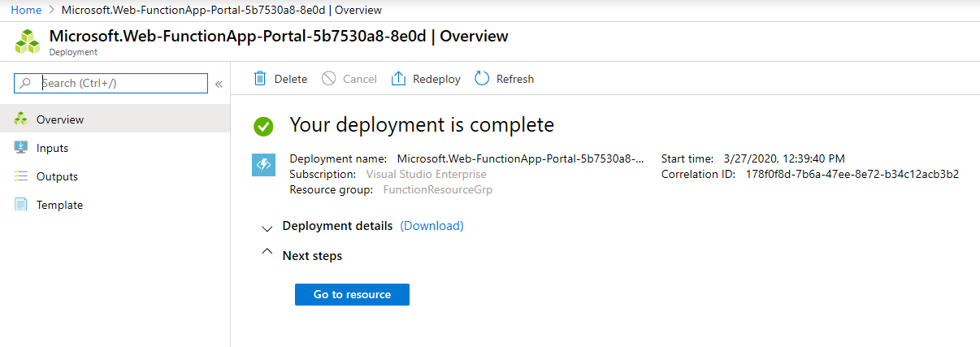
Task: Click the Function App lightning icon
Action: click(x=263, y=166)
